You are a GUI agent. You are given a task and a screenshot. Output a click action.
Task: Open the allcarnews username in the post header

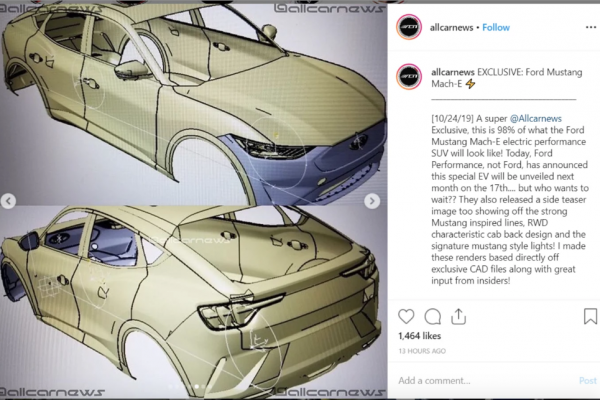(x=452, y=28)
